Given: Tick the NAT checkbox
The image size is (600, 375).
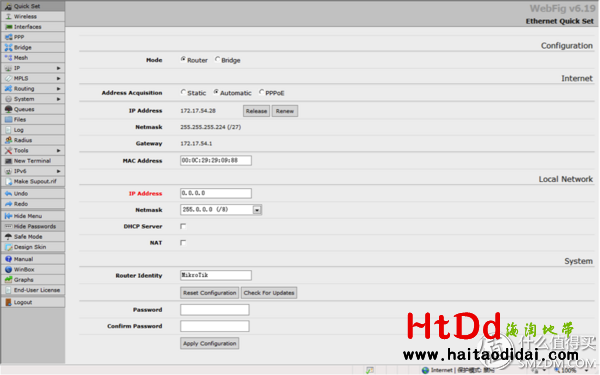Looking at the screenshot, I should click(183, 243).
